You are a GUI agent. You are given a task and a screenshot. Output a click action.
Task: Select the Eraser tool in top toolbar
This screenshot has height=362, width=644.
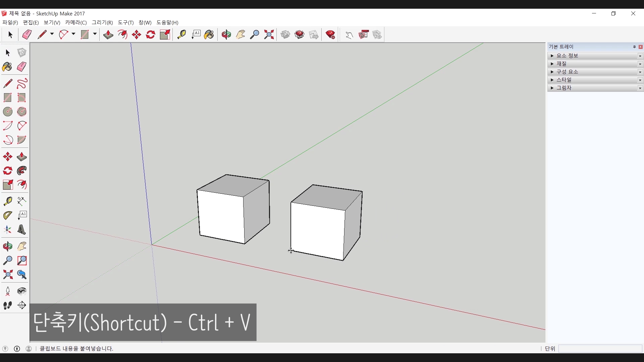(27, 35)
